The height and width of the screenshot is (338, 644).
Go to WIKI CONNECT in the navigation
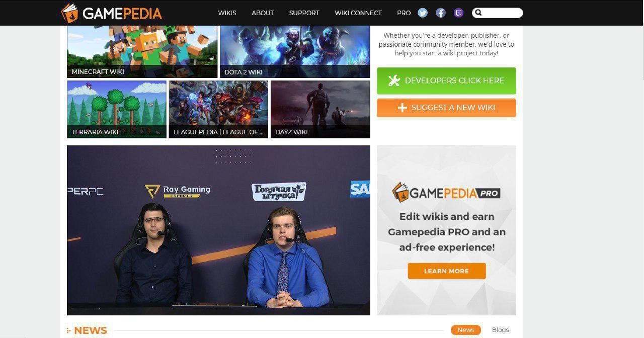tap(358, 13)
